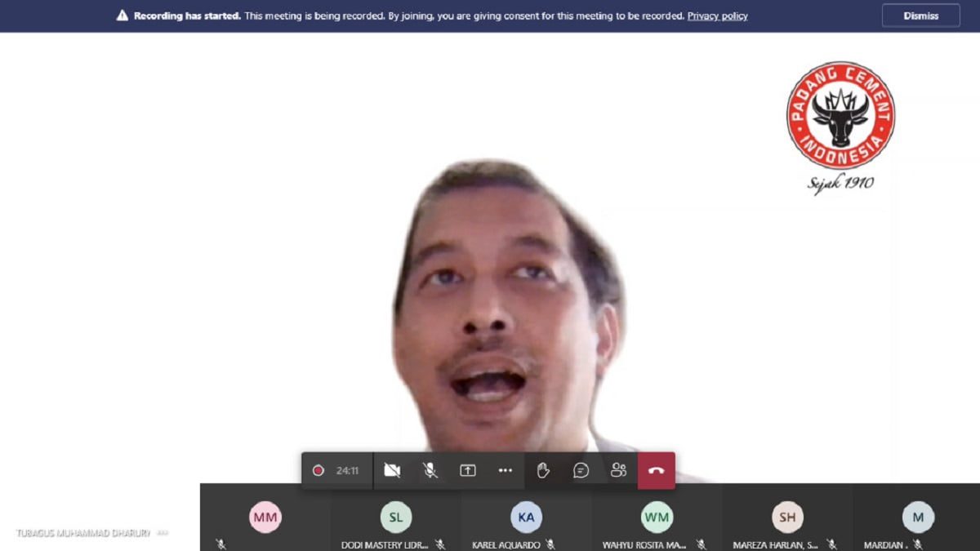Show the participants list
The height and width of the screenshot is (551, 980).
pyautogui.click(x=618, y=470)
